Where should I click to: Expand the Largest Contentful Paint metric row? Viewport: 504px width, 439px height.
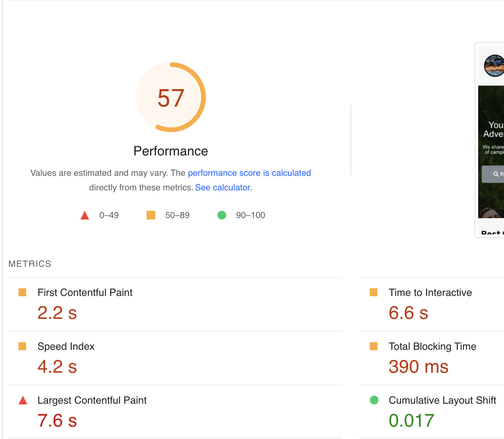[92, 400]
